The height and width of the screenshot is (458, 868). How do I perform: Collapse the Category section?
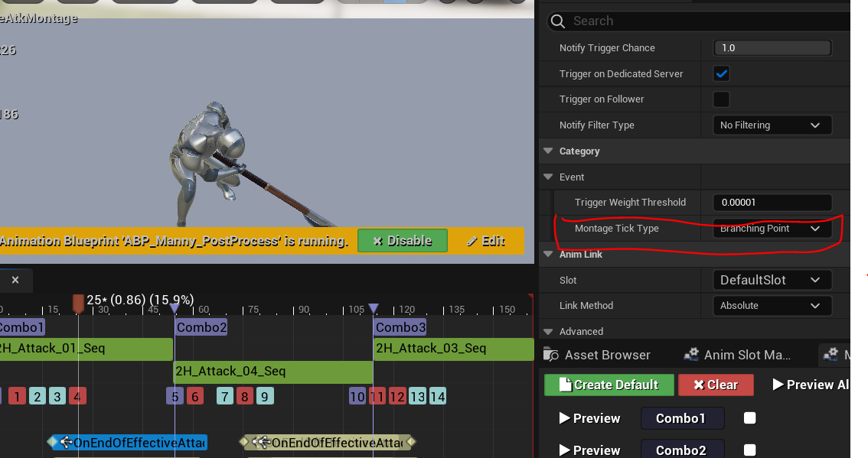coord(549,151)
